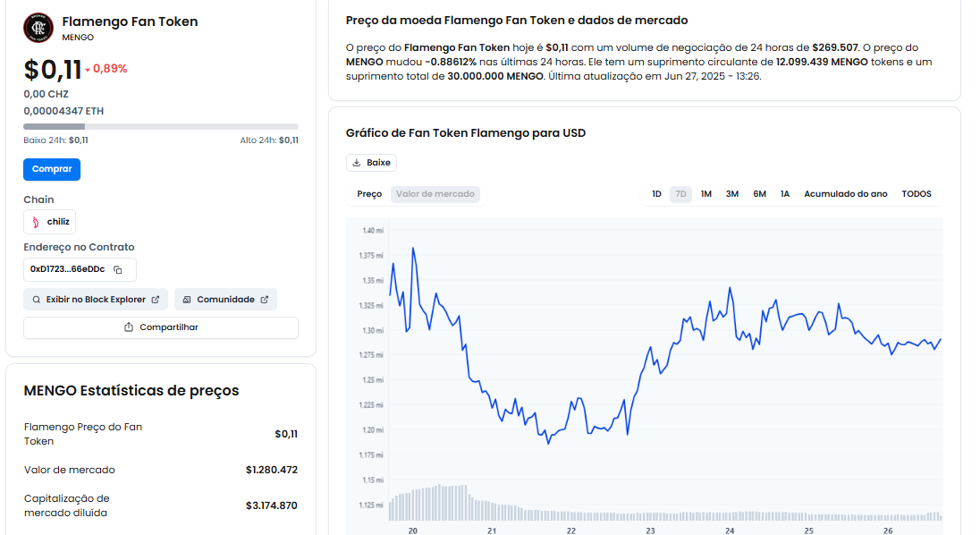Viewport: 980px width, 535px height.
Task: Toggle the chart to Valor de mercado
Action: click(435, 194)
